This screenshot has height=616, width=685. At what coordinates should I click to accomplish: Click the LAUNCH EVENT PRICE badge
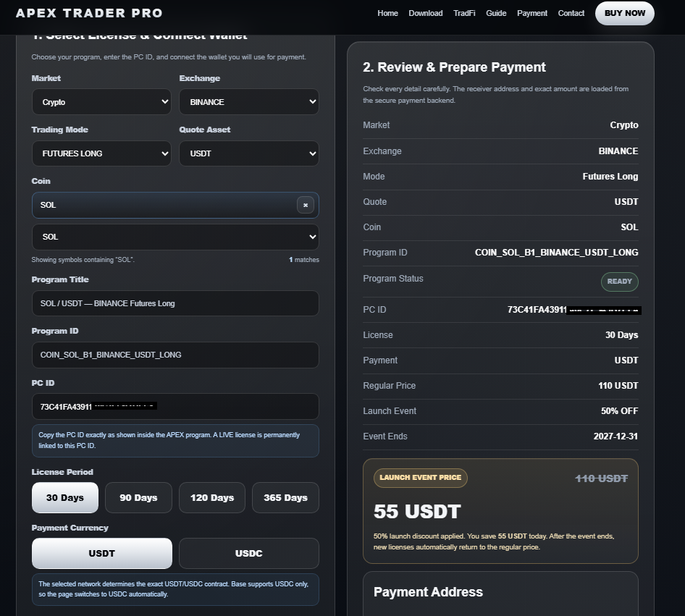(420, 478)
